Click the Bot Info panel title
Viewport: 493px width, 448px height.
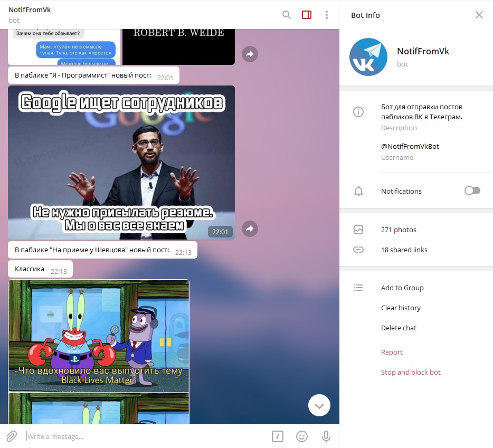tap(365, 15)
